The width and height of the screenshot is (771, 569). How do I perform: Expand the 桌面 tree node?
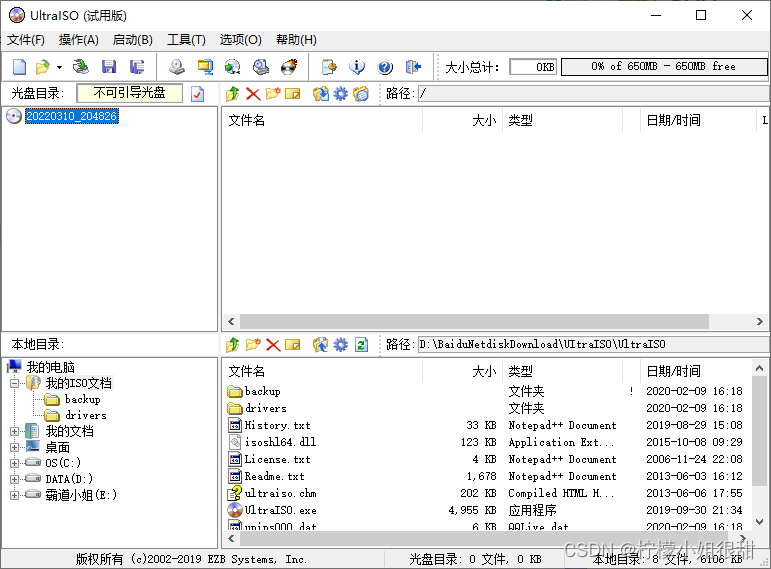(15, 448)
